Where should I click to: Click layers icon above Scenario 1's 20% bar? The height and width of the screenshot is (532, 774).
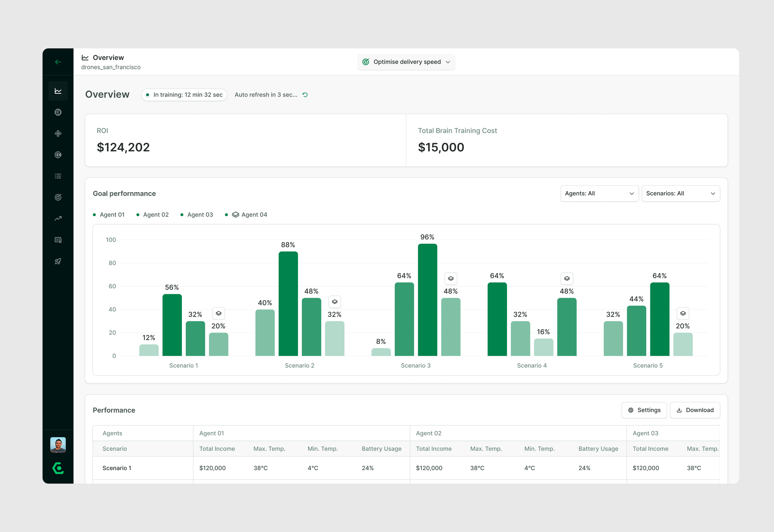coord(218,313)
